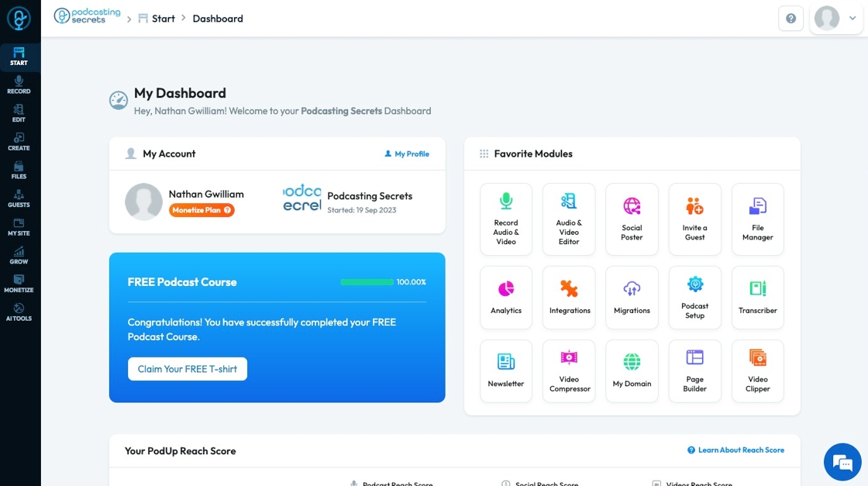Open the Social Poster module

point(632,219)
